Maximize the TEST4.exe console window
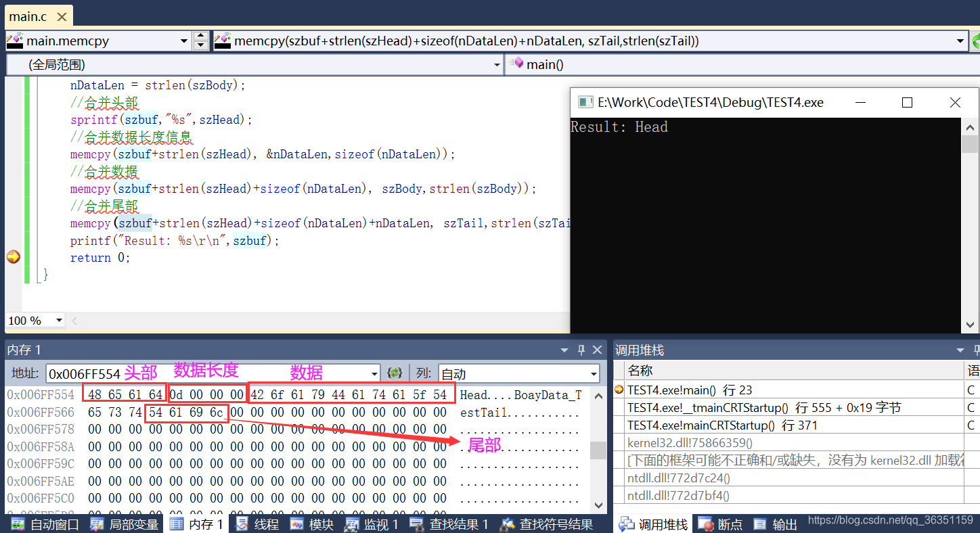The image size is (980, 533). point(907,102)
